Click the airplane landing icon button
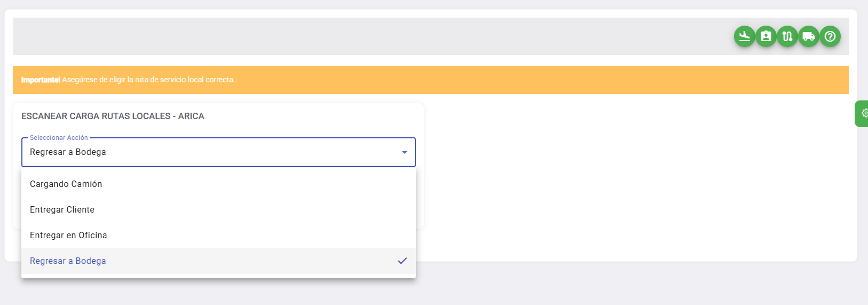This screenshot has height=305, width=868. click(x=744, y=36)
